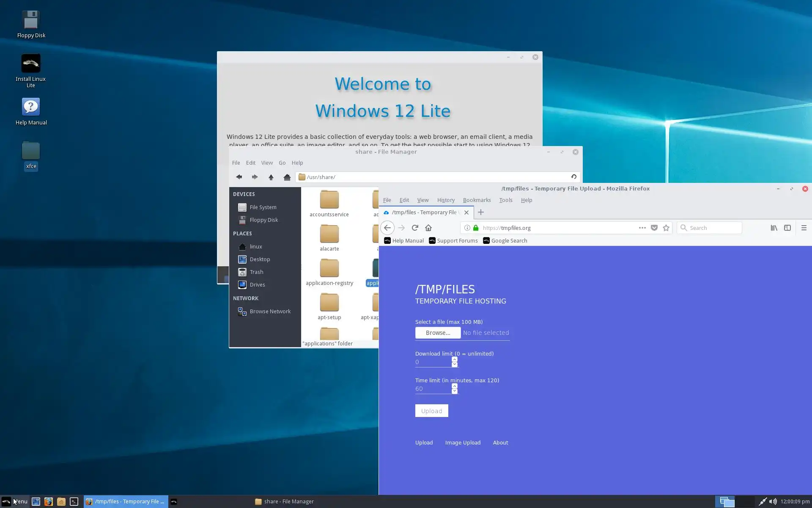Save page to Pocket icon

[x=654, y=228]
